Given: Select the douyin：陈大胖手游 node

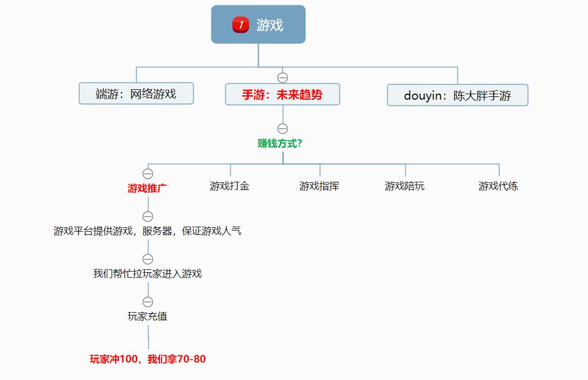Looking at the screenshot, I should pyautogui.click(x=458, y=95).
